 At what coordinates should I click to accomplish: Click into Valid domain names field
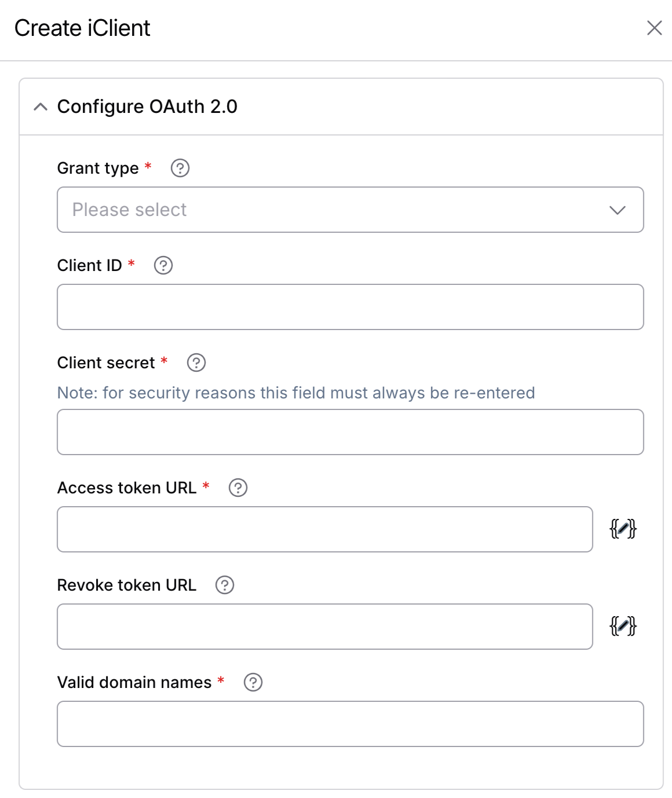[x=350, y=724]
